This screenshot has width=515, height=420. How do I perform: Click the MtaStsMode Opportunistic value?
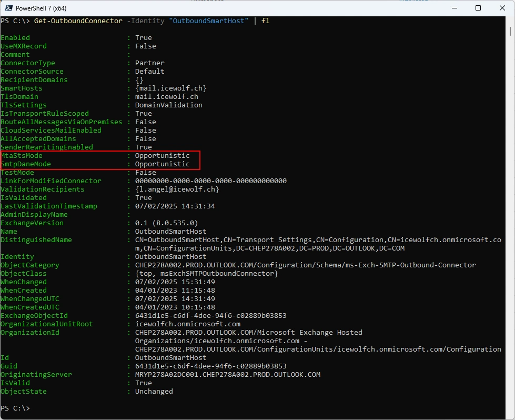click(x=162, y=156)
